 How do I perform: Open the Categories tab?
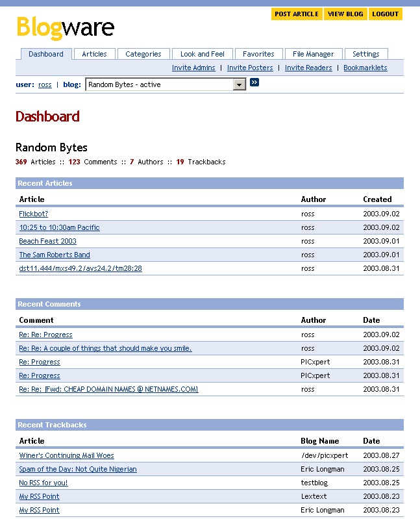(x=143, y=54)
